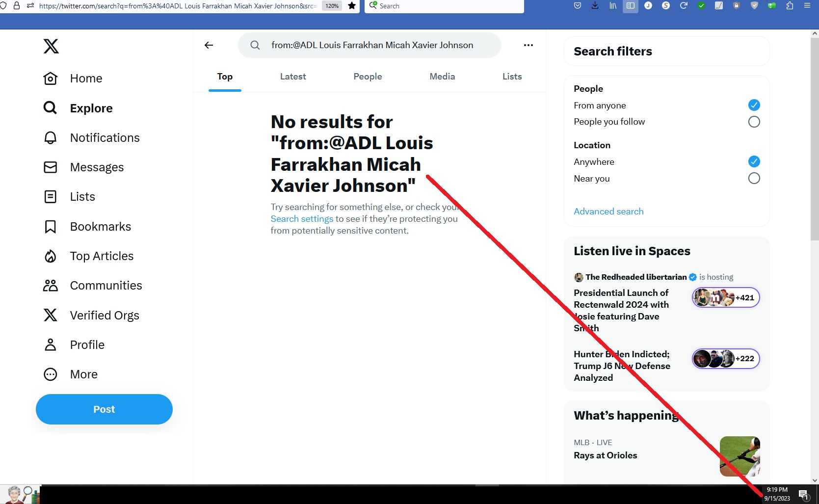The width and height of the screenshot is (819, 504).
Task: Open search options three-dot menu
Action: 528,45
